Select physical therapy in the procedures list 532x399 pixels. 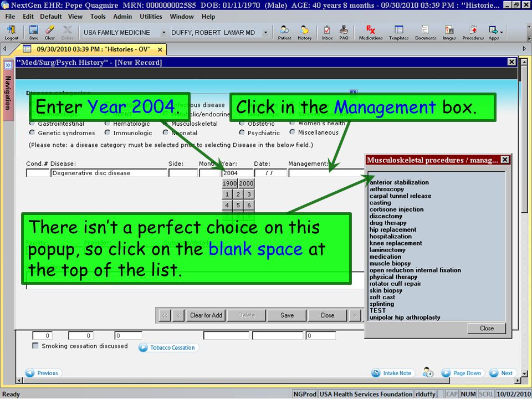click(393, 277)
